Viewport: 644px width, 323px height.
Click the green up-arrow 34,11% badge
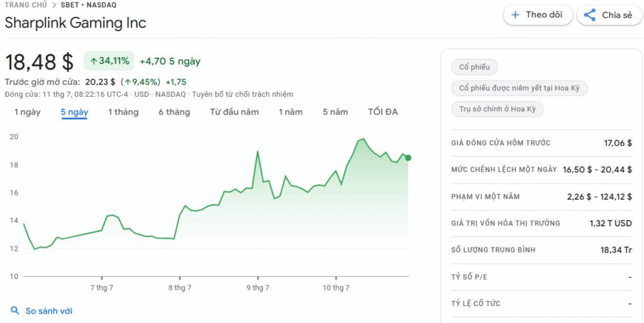[109, 61]
